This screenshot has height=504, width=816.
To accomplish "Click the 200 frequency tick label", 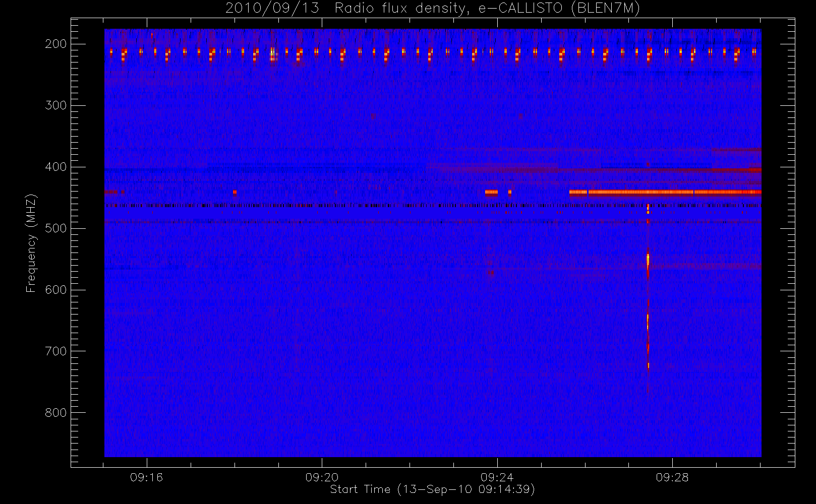I will [56, 44].
